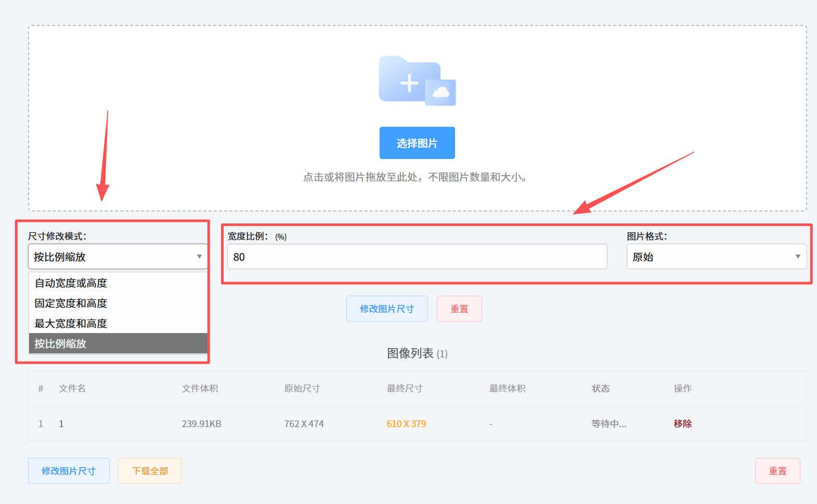Image resolution: width=817 pixels, height=504 pixels.
Task: Open the 尺寸修改模式 dropdown
Action: click(x=118, y=257)
